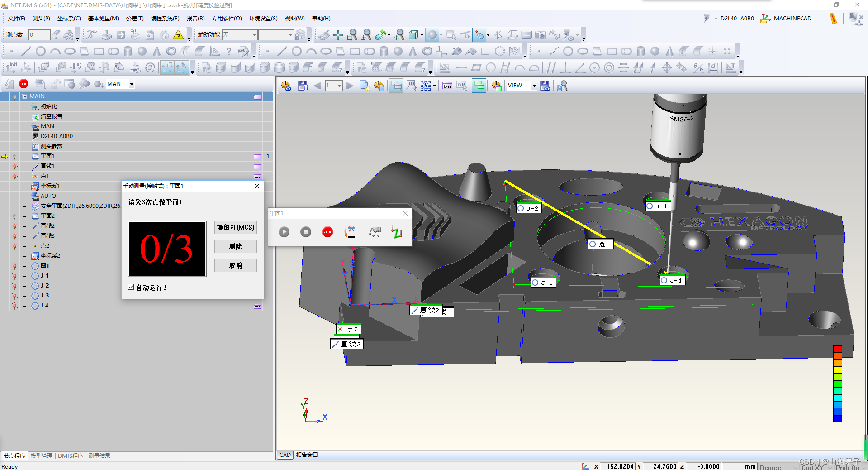868x470 pixels.
Task: Collapse the MAIN program tree node
Action: [24, 96]
